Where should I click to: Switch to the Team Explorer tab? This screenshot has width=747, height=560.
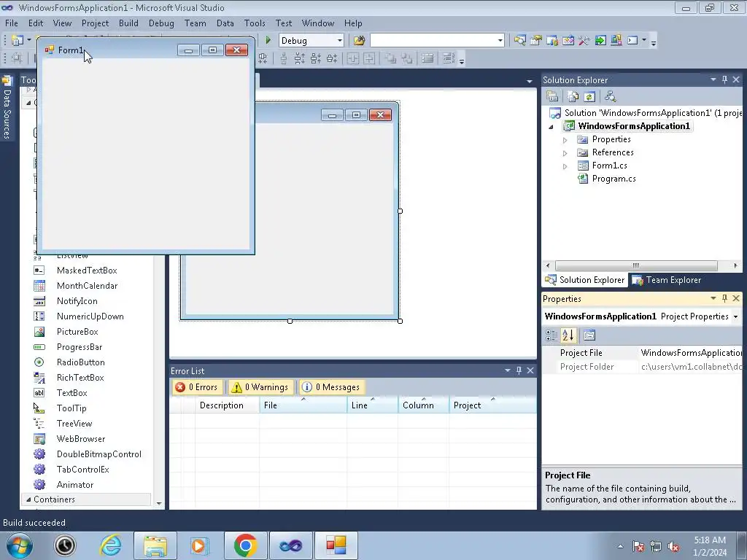click(x=666, y=280)
